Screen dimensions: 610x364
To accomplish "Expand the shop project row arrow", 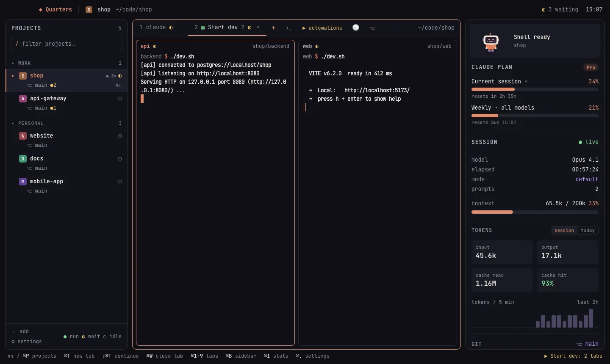I will point(13,76).
